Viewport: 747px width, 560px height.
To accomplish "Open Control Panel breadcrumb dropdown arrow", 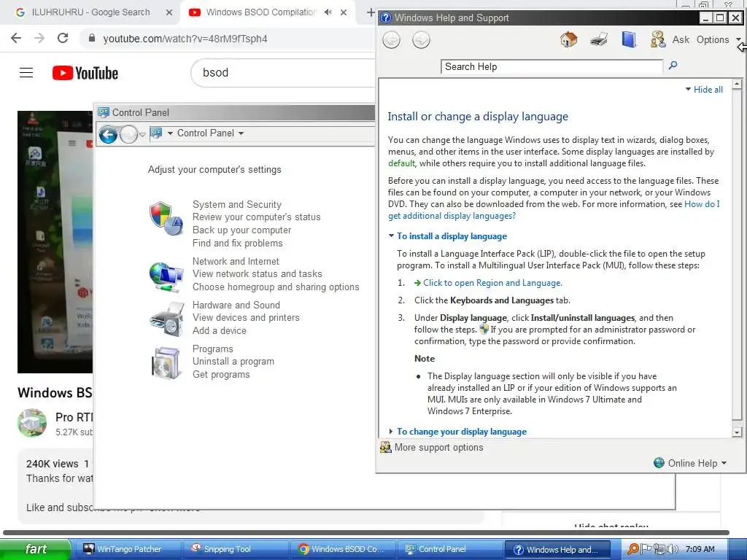I will point(241,133).
